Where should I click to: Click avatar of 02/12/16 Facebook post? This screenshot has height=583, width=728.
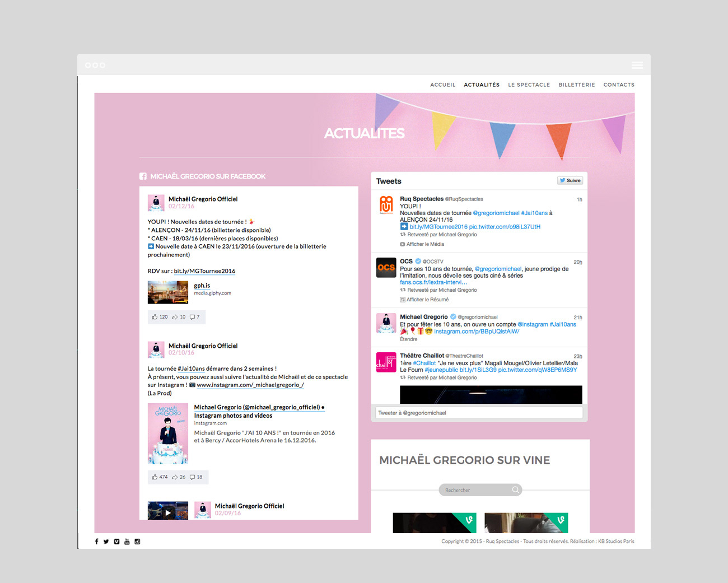(x=156, y=203)
